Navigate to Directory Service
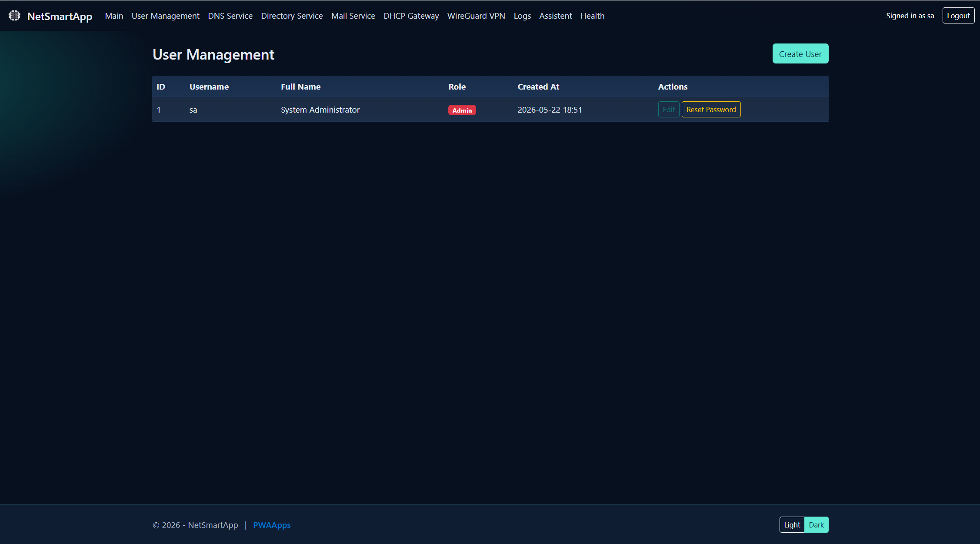980x544 pixels. [292, 16]
